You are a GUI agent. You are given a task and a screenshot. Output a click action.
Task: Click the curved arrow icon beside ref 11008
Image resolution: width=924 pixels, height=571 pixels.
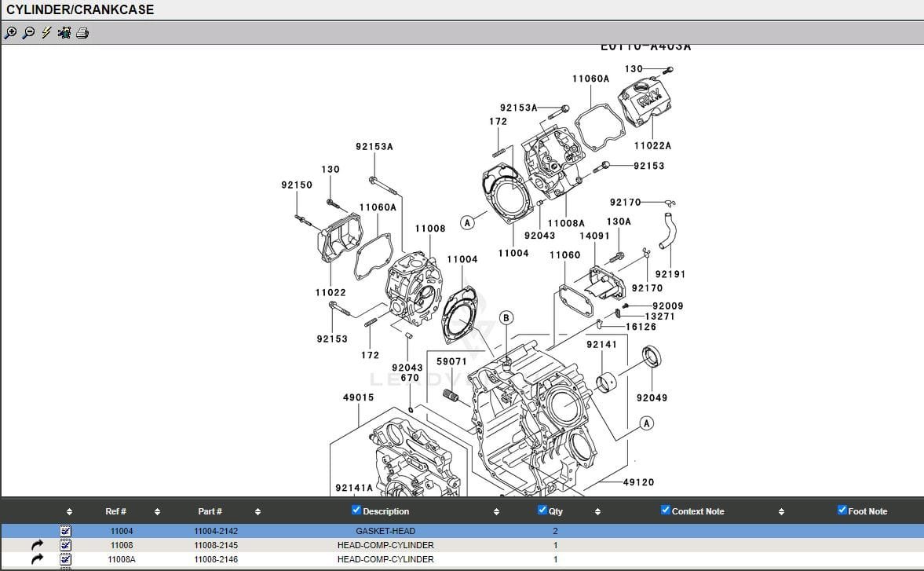click(x=37, y=545)
